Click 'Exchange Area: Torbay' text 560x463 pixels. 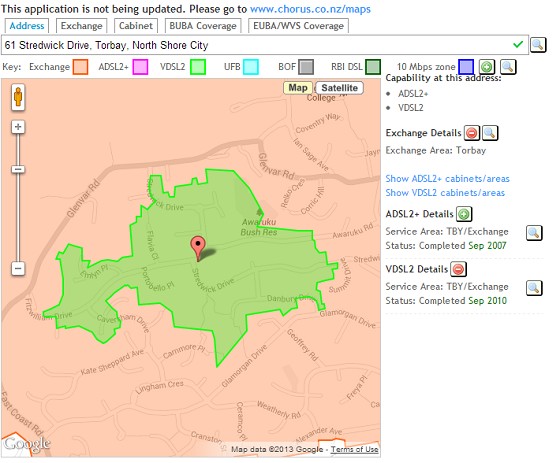click(436, 150)
